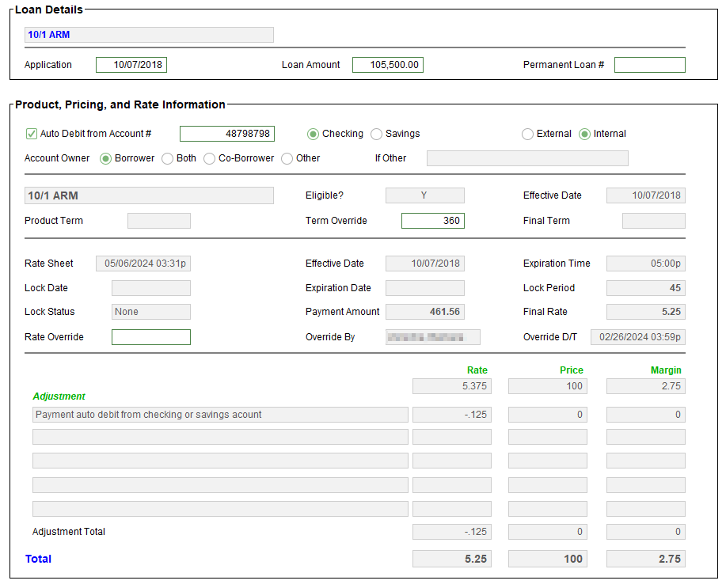Screen dimensions: 726x588
Task: Set account owner to Both
Action: [167, 158]
